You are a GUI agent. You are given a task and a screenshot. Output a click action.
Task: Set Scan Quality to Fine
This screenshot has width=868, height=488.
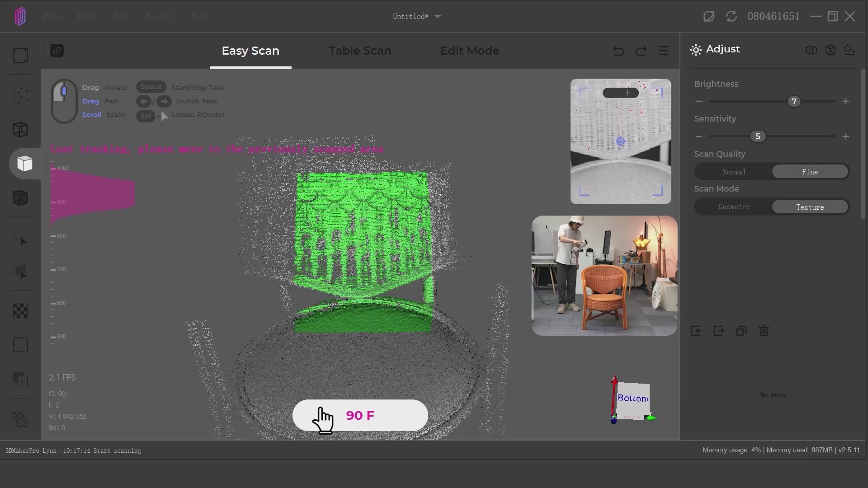[x=809, y=172]
